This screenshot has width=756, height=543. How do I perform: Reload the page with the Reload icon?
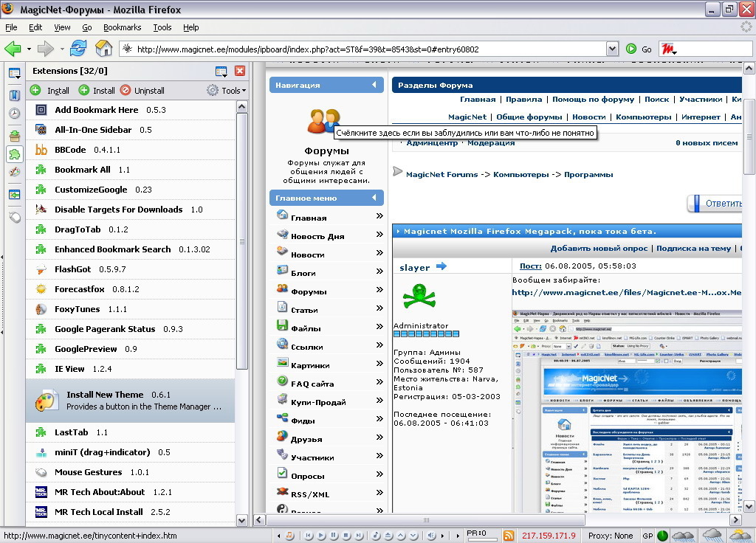pos(78,49)
